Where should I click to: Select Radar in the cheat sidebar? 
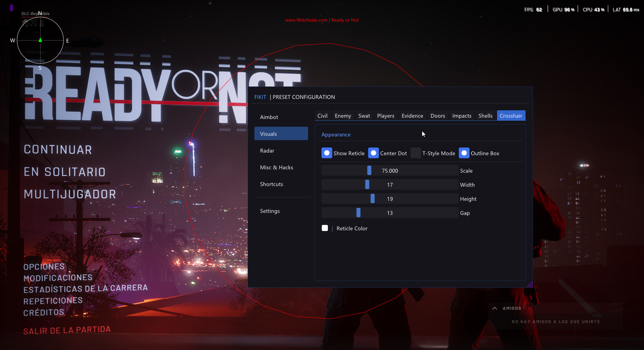coord(267,150)
